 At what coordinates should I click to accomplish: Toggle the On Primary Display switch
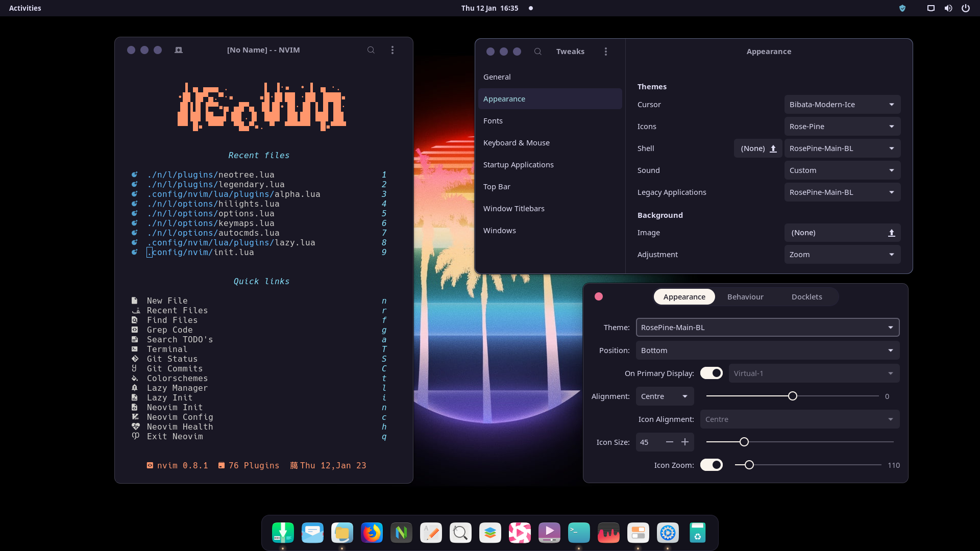(x=712, y=373)
